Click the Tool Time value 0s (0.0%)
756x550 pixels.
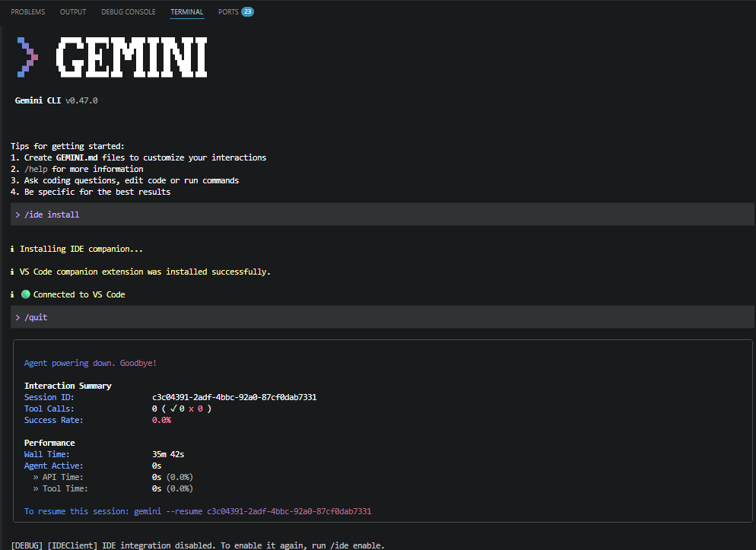pyautogui.click(x=173, y=489)
